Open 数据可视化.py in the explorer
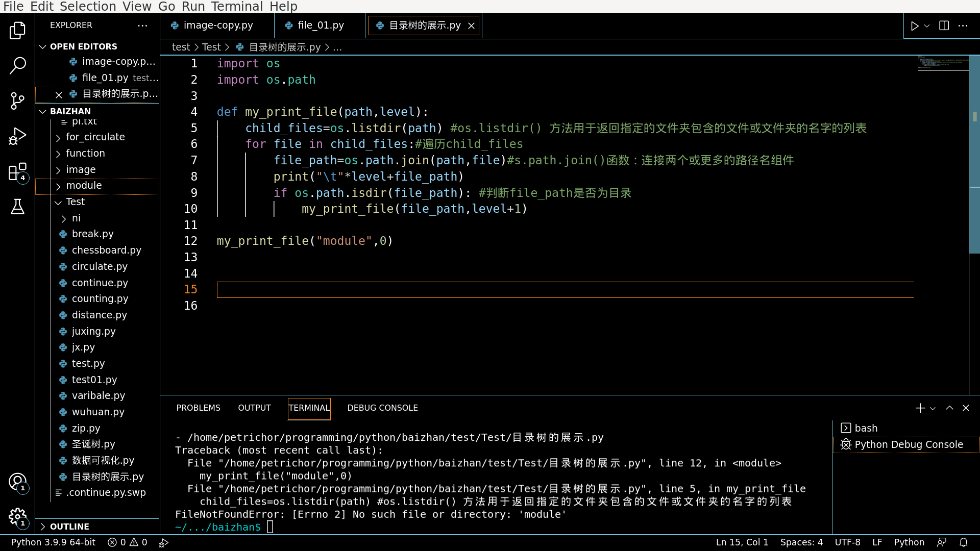This screenshot has height=551, width=980. pyautogui.click(x=97, y=461)
